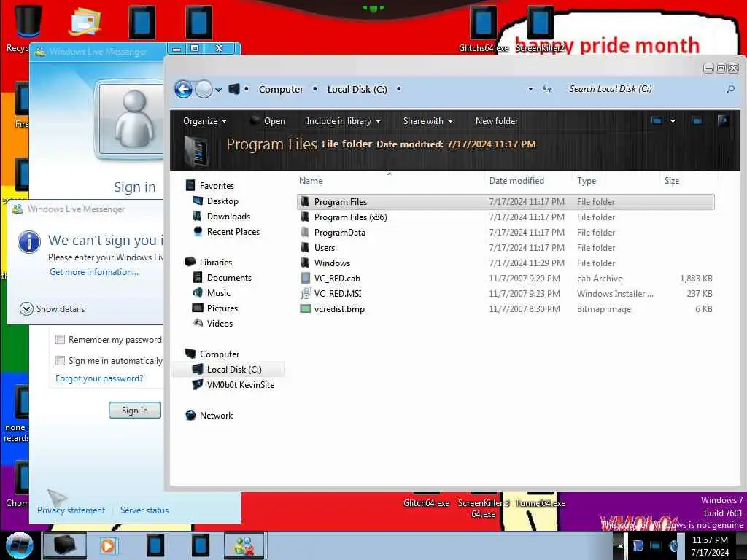Open recent pages dropdown beside forward arrow
The width and height of the screenshot is (747, 560).
(x=219, y=90)
